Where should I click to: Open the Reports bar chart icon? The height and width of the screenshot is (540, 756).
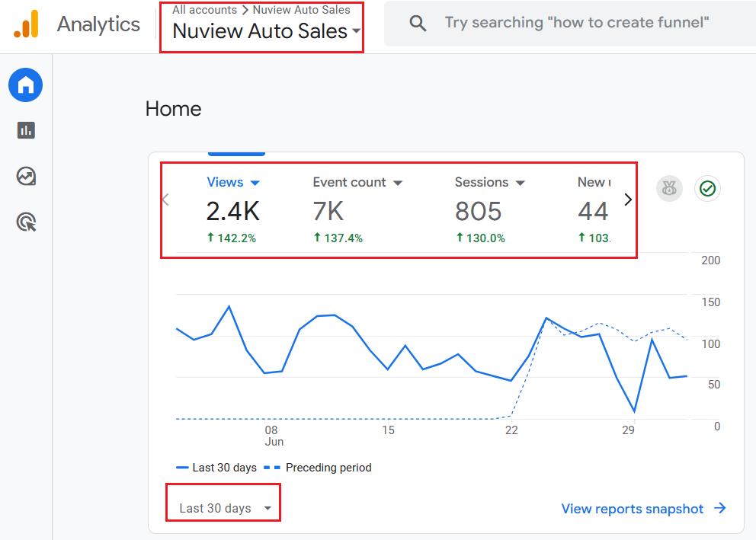pyautogui.click(x=26, y=130)
